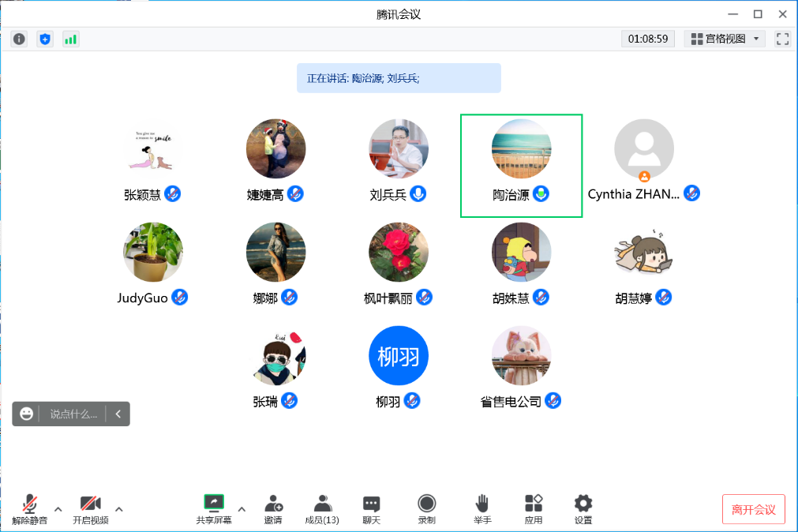Click the meeting timer 01:08:59
The width and height of the screenshot is (798, 532).
click(648, 39)
